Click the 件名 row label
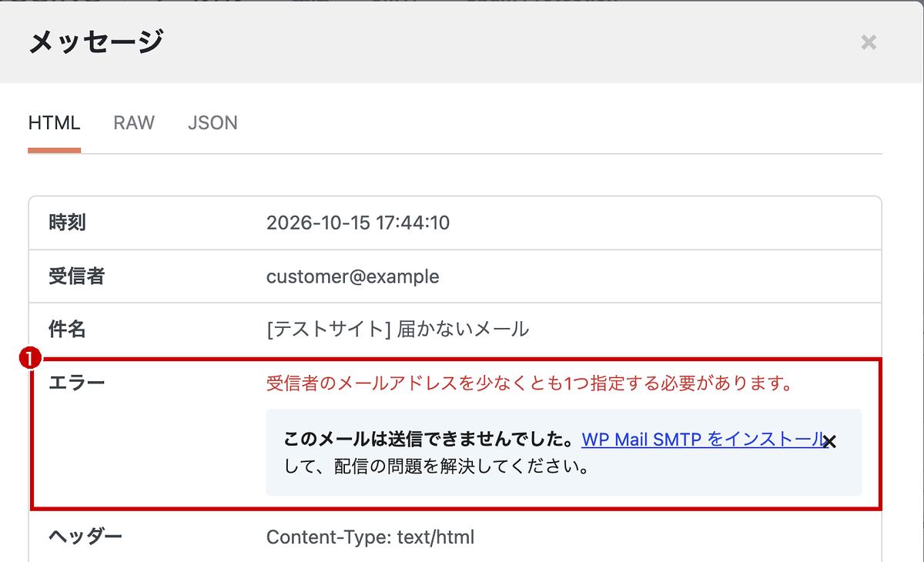 (x=68, y=330)
